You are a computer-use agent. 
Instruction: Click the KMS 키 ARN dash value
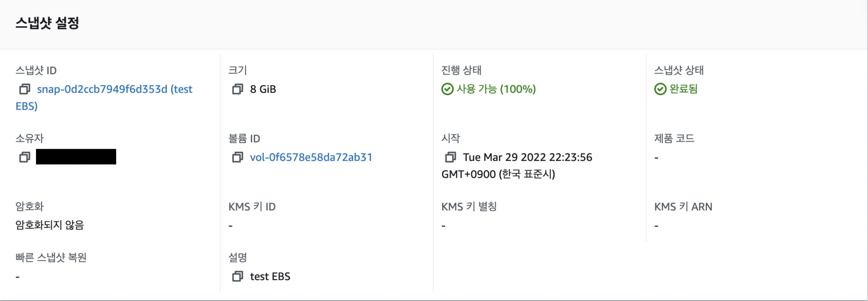(657, 226)
